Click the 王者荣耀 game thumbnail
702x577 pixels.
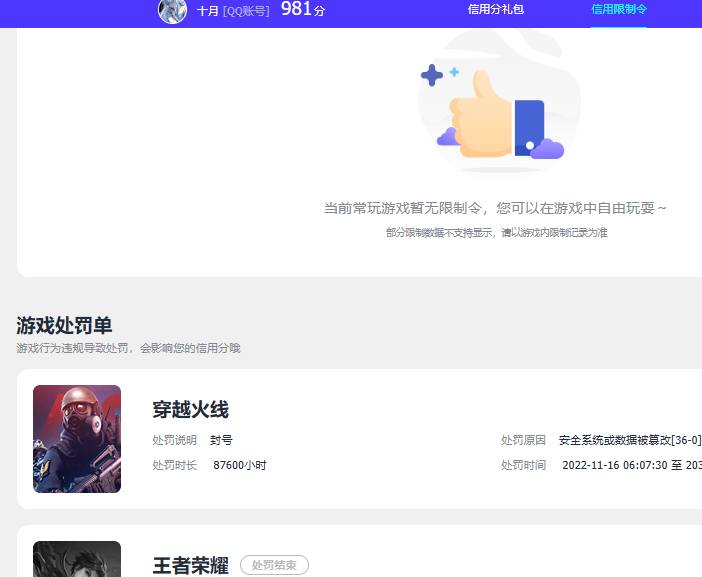[x=77, y=559]
